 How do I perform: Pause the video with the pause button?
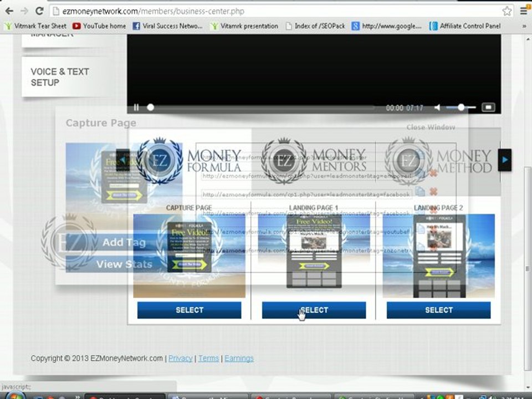click(x=136, y=108)
